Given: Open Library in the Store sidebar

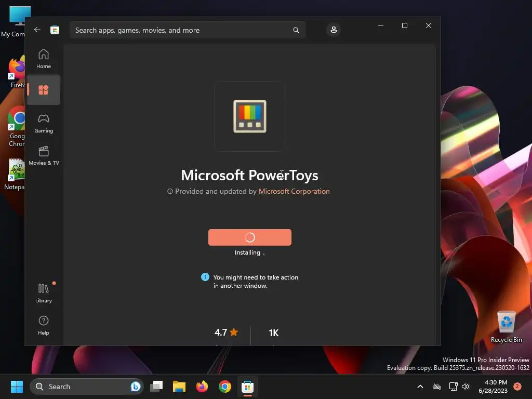Looking at the screenshot, I should coord(44,293).
